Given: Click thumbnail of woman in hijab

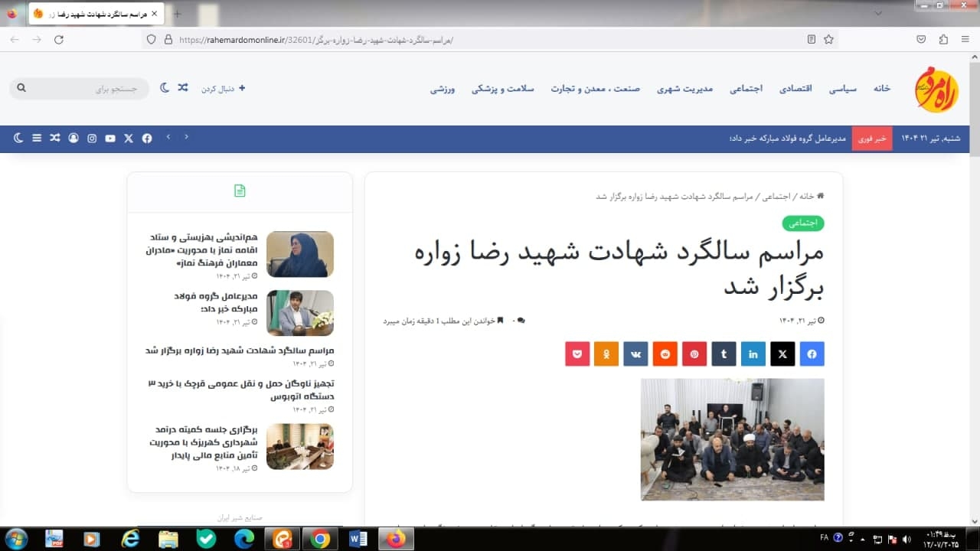Looking at the screenshot, I should pyautogui.click(x=300, y=254).
